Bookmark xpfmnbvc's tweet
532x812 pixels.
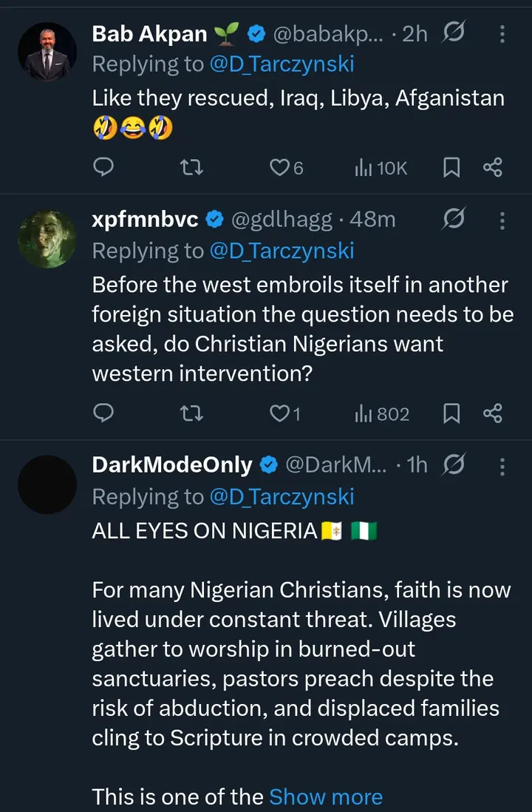pyautogui.click(x=451, y=413)
